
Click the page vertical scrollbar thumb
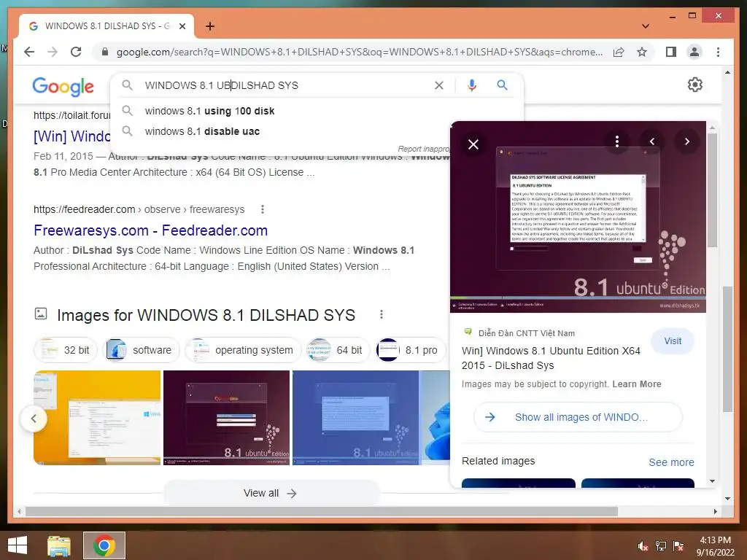tap(727, 349)
